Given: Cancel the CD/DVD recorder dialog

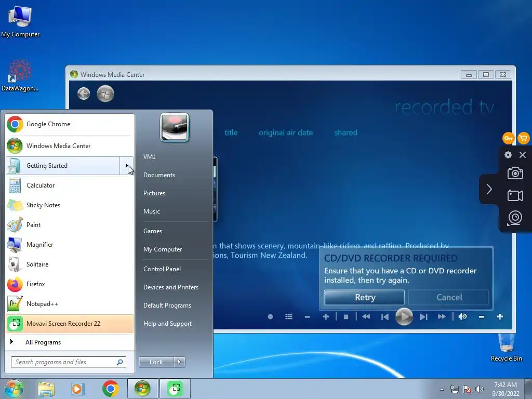Looking at the screenshot, I should (x=448, y=298).
